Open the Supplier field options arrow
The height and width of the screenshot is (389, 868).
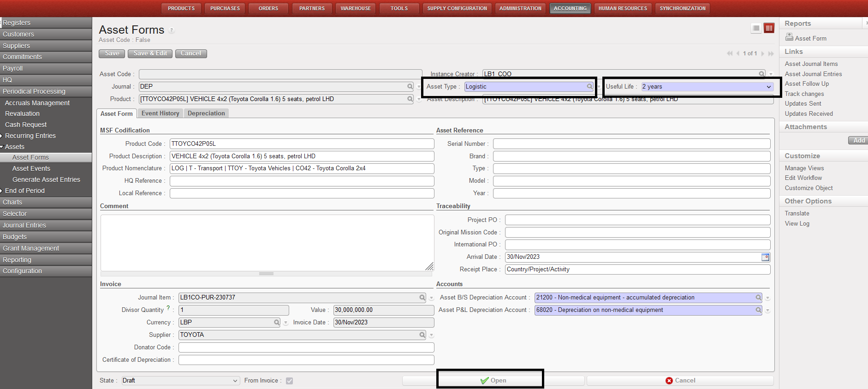point(431,335)
